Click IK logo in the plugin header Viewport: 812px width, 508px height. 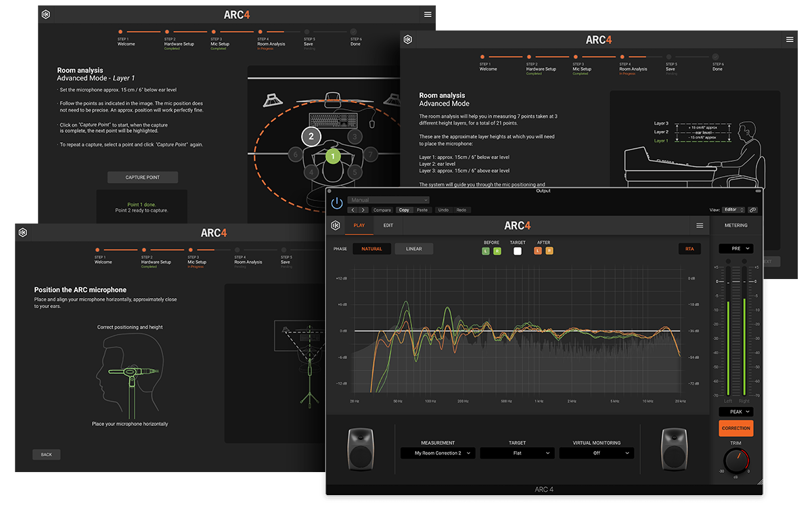coord(336,226)
